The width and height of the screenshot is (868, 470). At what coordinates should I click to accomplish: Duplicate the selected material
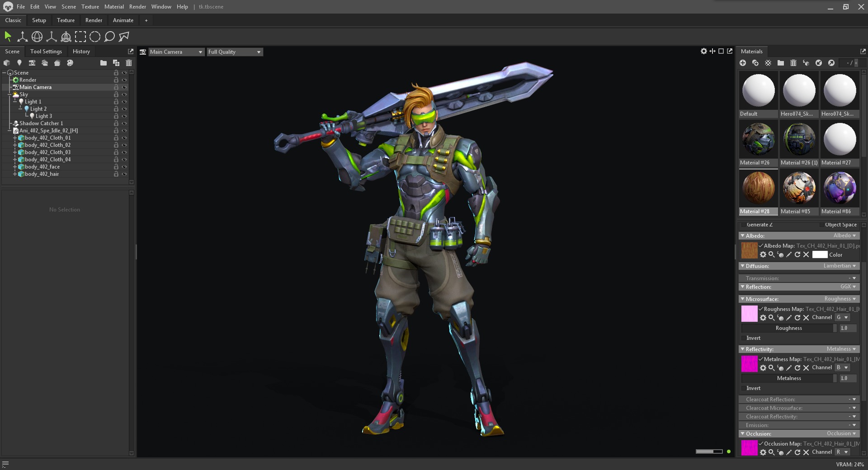click(755, 63)
